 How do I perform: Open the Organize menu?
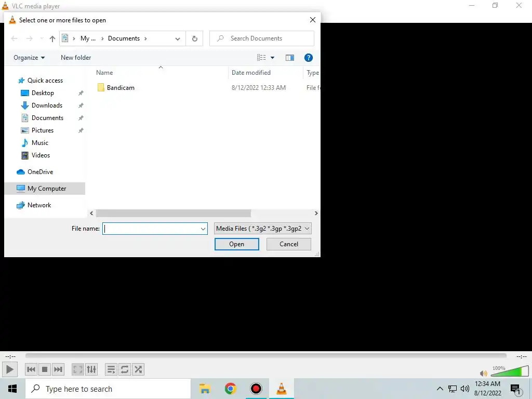point(29,58)
